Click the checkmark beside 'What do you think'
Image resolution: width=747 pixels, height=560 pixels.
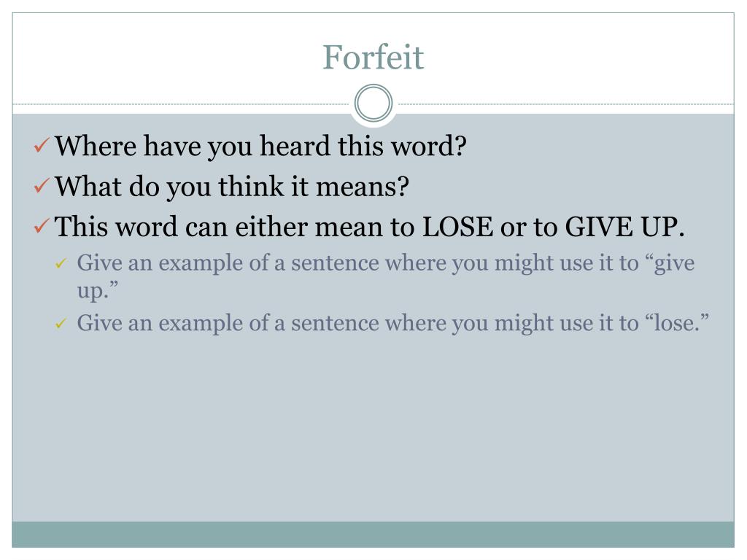42,186
